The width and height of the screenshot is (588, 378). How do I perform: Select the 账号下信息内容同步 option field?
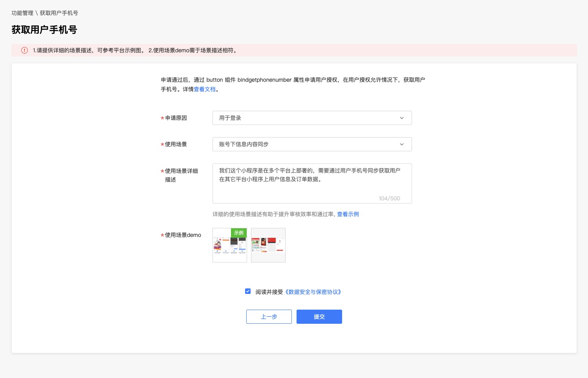click(312, 144)
